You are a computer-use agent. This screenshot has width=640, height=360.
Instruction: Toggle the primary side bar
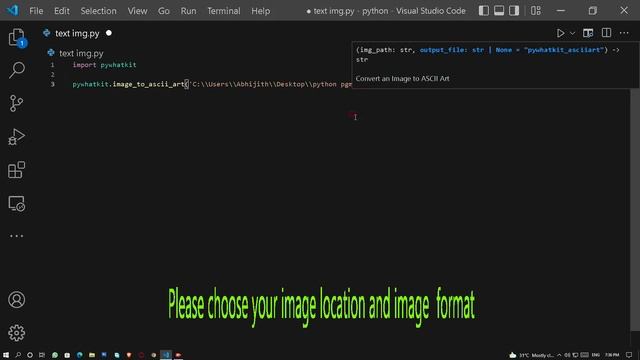(484, 11)
